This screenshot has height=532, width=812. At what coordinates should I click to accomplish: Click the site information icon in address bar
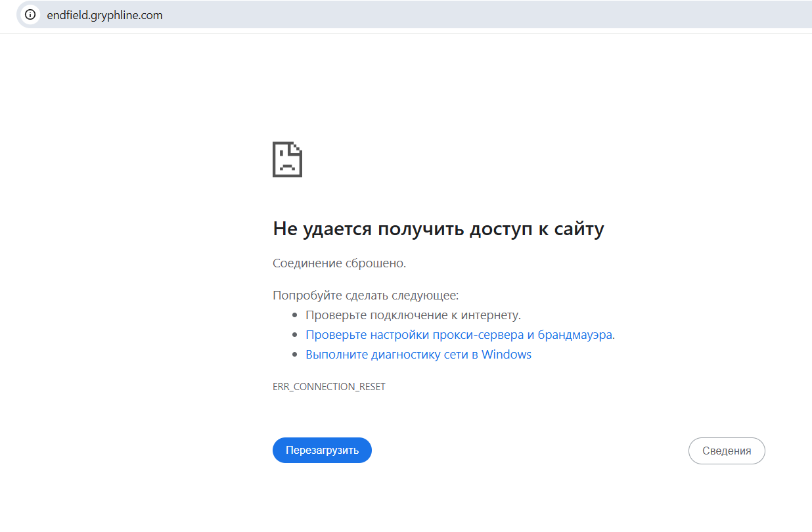pos(30,14)
